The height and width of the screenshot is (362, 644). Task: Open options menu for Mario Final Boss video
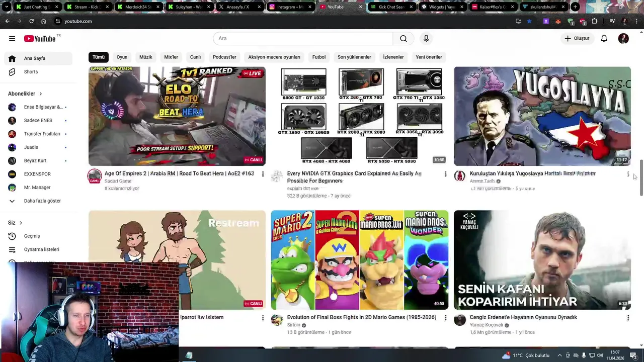pos(445,318)
